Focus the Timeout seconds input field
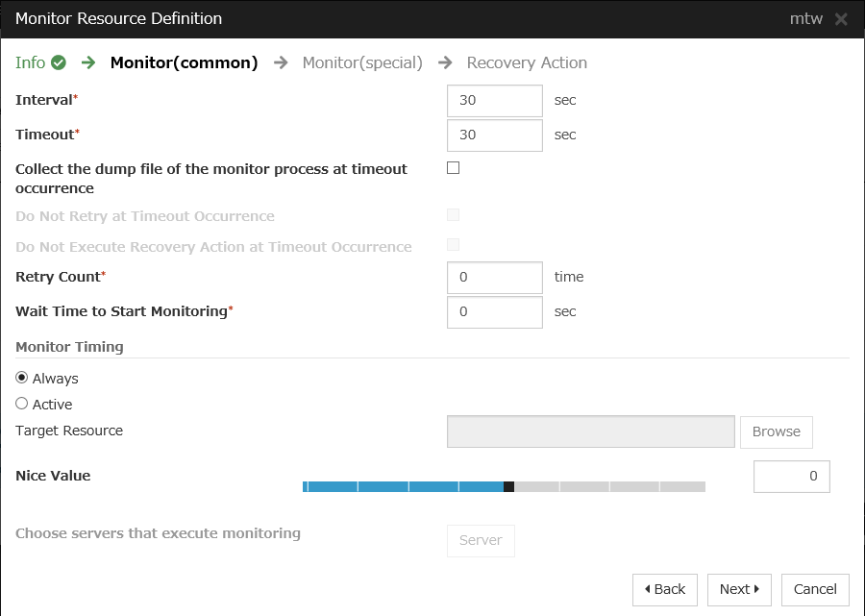 coord(495,135)
